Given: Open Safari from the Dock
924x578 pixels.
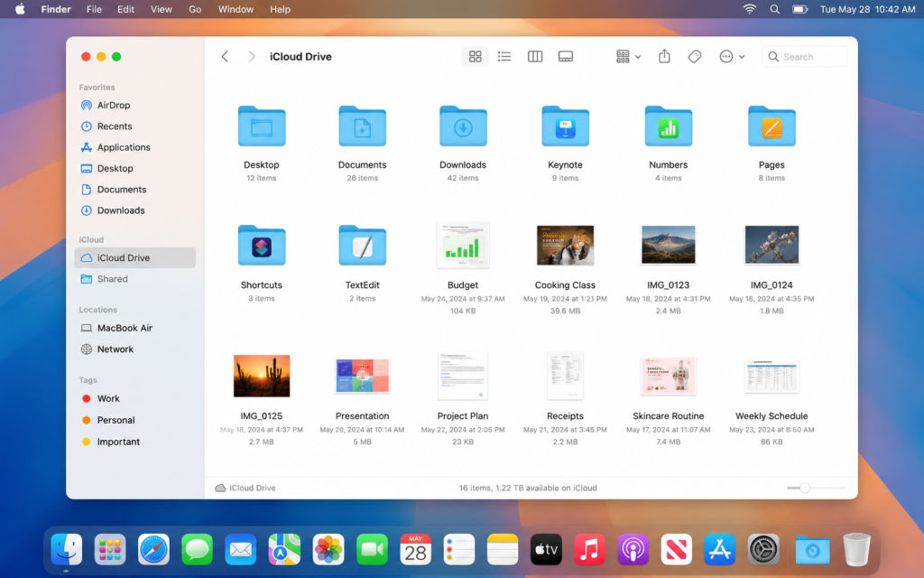Looking at the screenshot, I should pos(153,550).
